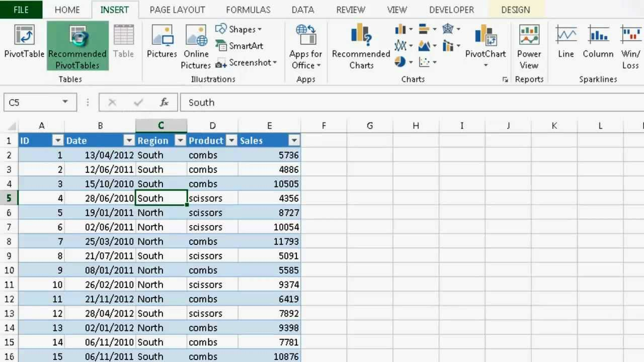
Task: Open the Shapes gallery
Action: (x=238, y=29)
